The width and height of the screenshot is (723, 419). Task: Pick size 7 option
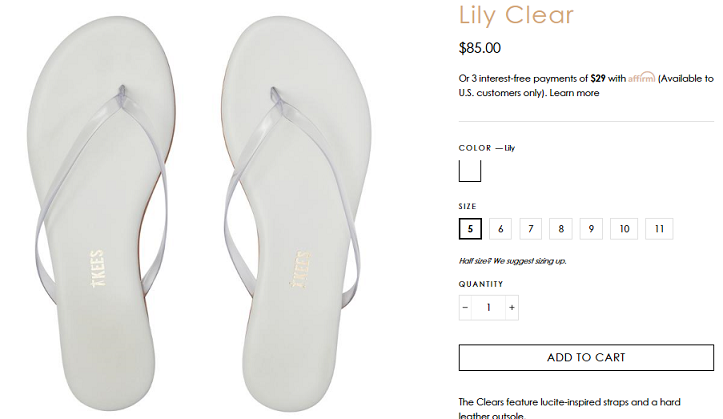531,229
